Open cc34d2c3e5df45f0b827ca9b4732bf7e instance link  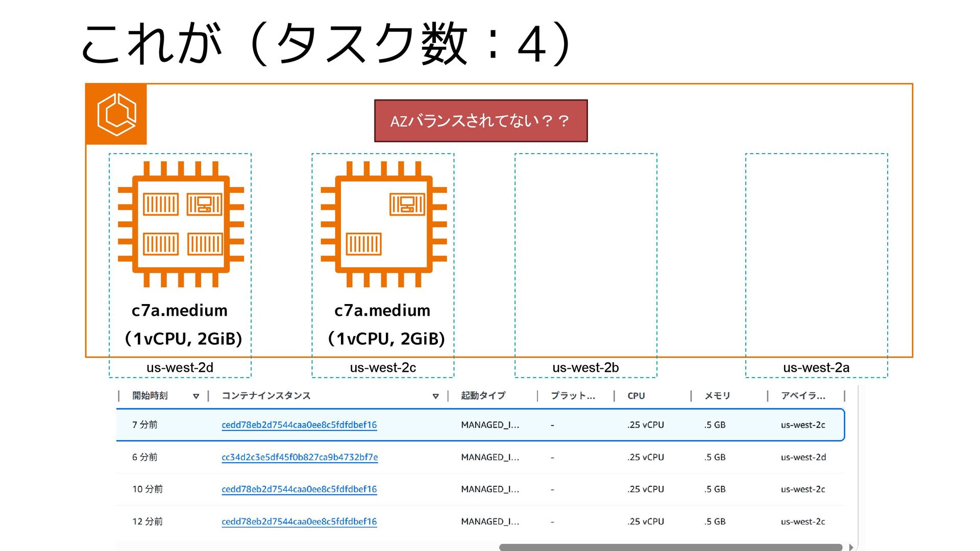[300, 457]
